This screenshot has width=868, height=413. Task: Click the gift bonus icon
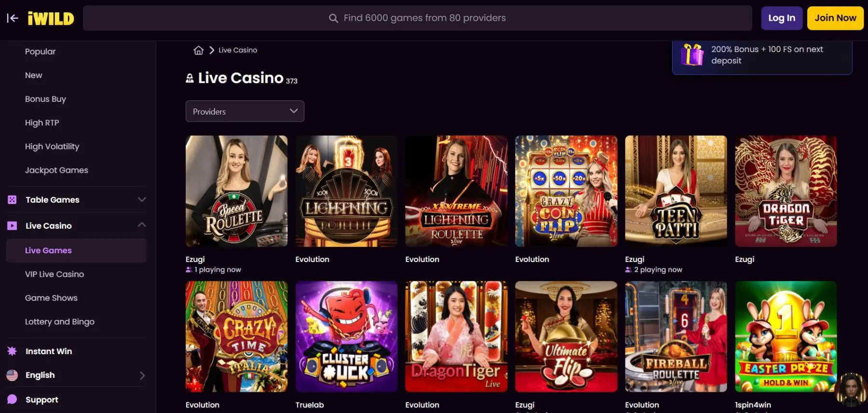(692, 55)
